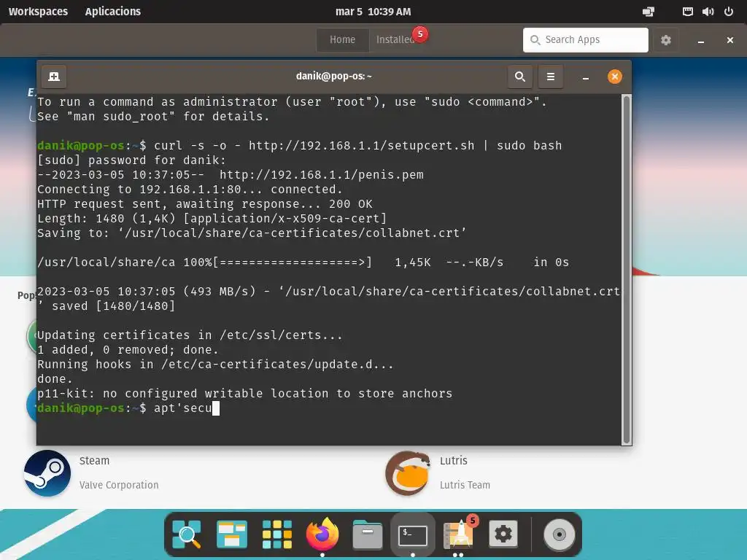747x560 pixels.
Task: Open Pop Shop settings gear
Action: 665,40
